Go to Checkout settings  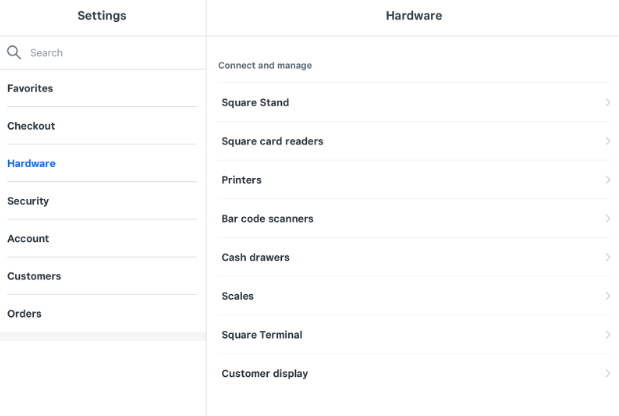[x=31, y=126]
